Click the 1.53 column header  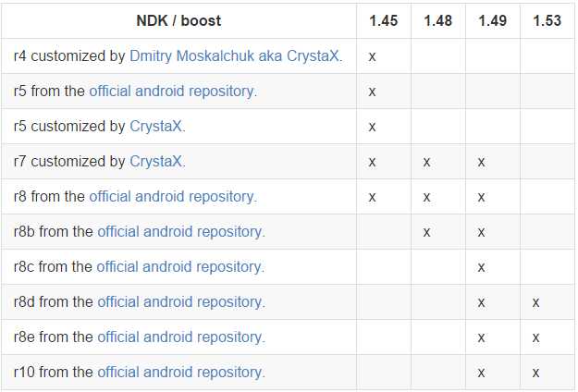[x=547, y=20]
